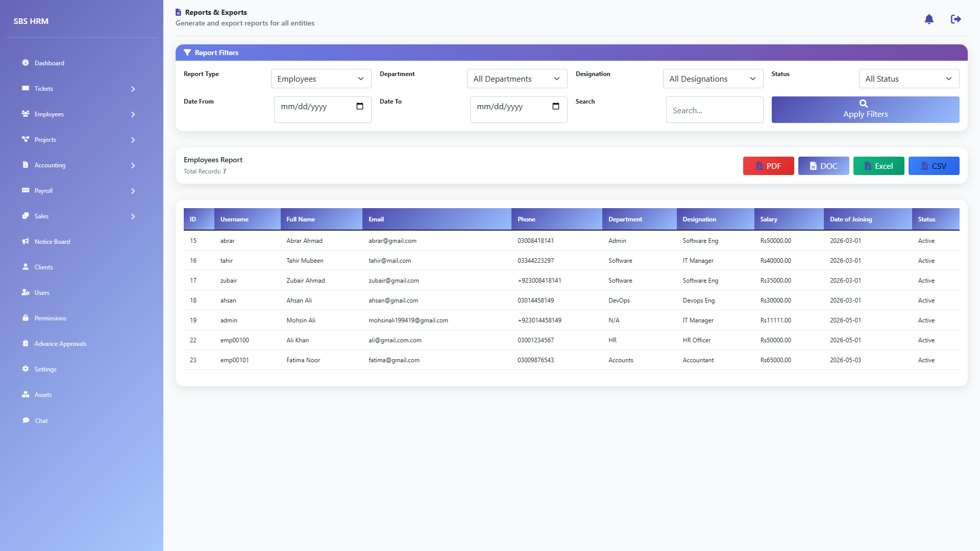This screenshot has height=551, width=980.
Task: Click the DevOps department cell
Action: [x=619, y=300]
